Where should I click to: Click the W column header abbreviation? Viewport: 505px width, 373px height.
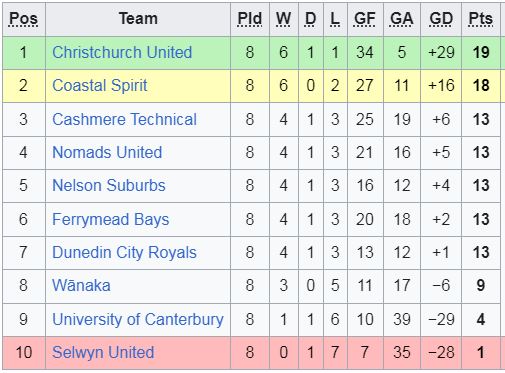(283, 19)
